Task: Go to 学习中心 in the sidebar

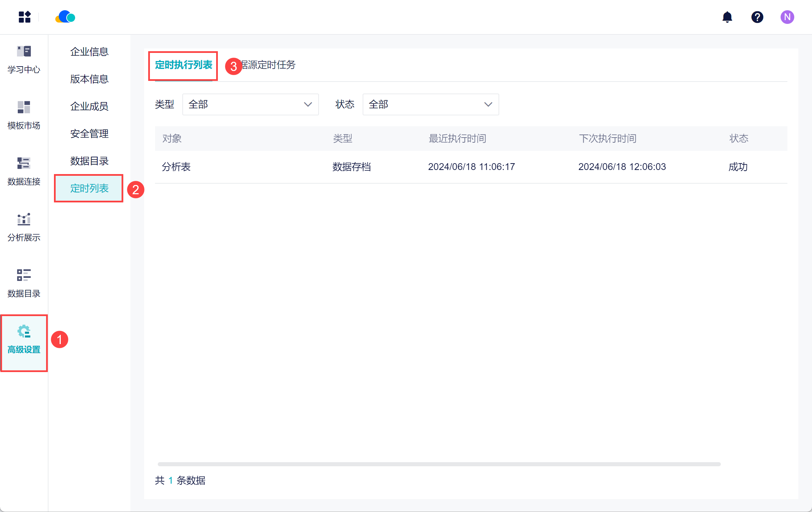Action: pos(24,60)
